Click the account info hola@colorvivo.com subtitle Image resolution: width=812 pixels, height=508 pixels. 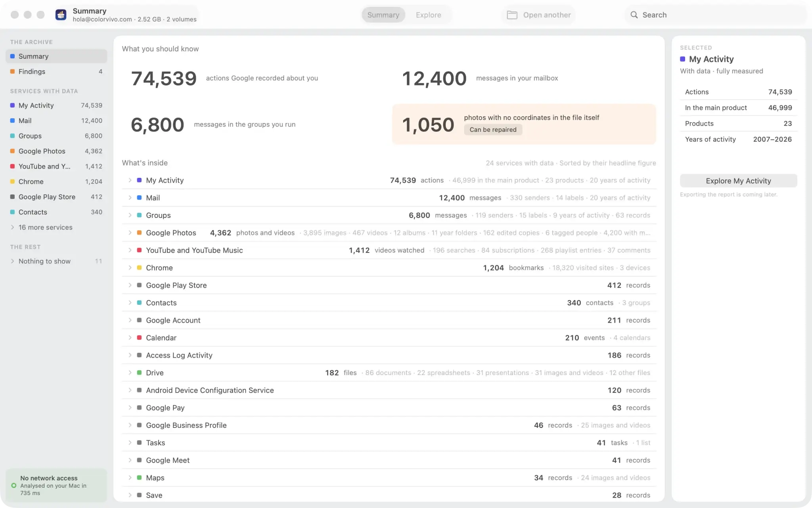(x=134, y=19)
